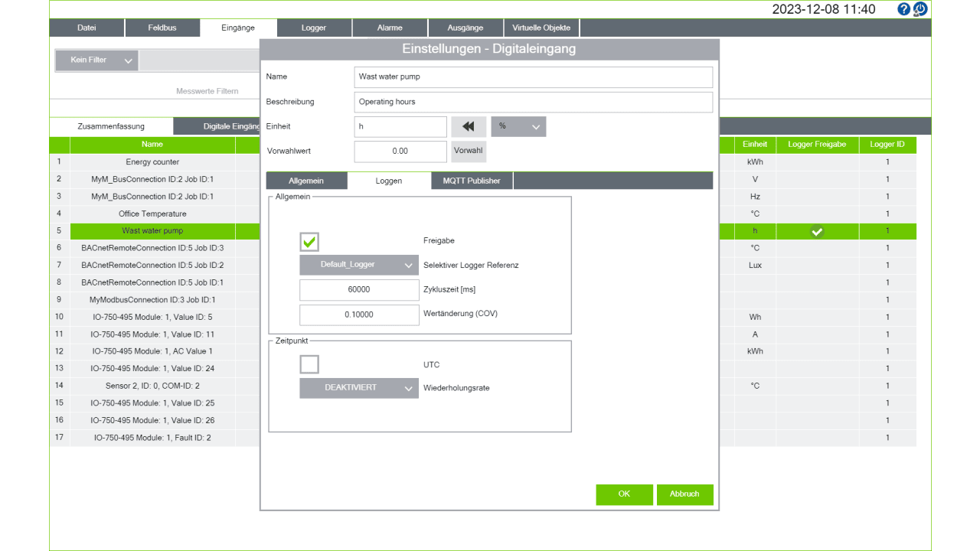Screen dimensions: 980x551
Task: Click the double left arrow unit transfer button
Action: coord(469,127)
